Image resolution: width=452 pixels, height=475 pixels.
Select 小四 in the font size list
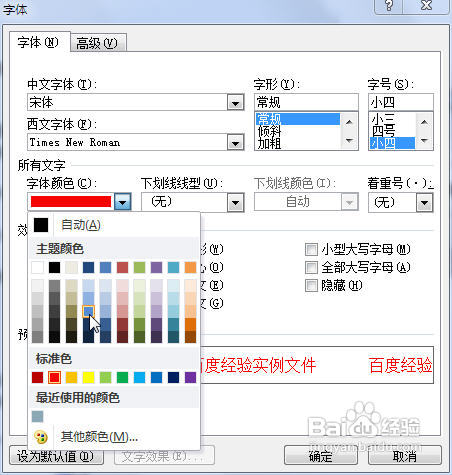point(392,143)
